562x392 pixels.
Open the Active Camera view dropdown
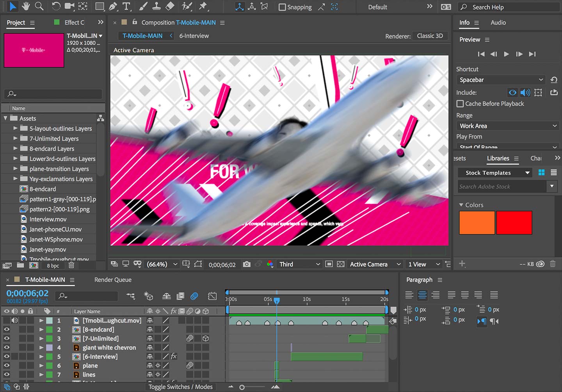[x=375, y=264]
